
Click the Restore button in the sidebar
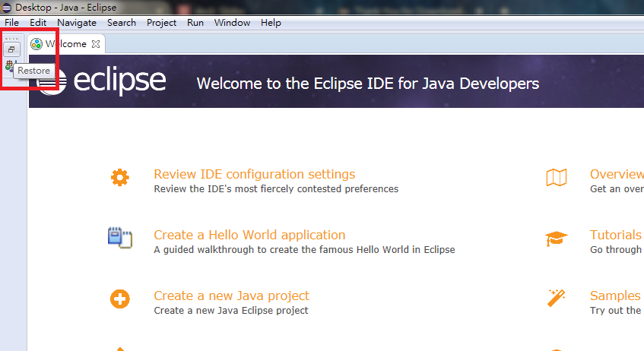point(11,49)
